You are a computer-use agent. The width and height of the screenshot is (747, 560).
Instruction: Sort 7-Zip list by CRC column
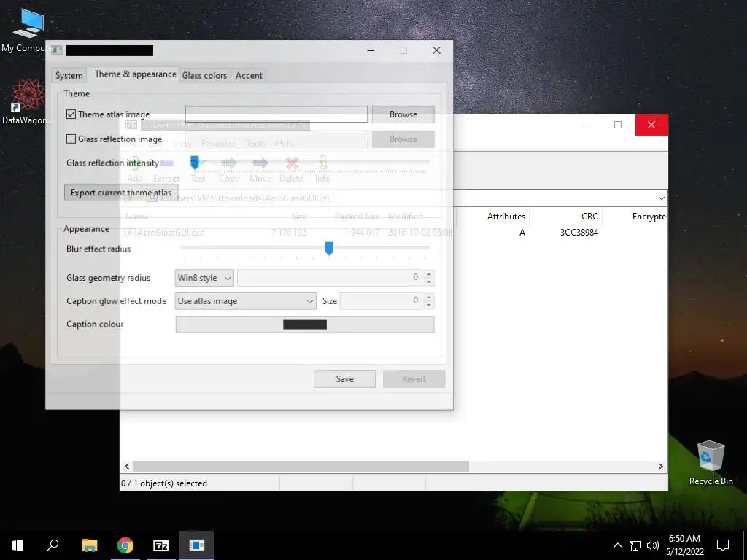click(x=589, y=216)
